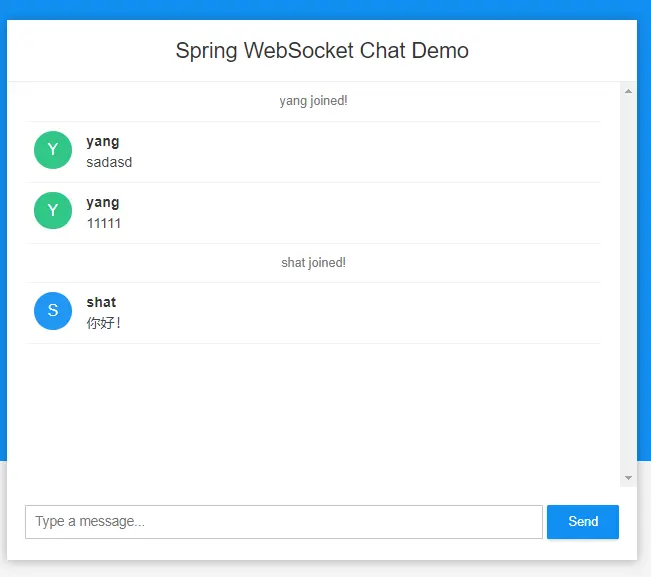Click the Spring WebSocket Chat Demo title
The width and height of the screenshot is (651, 577).
[322, 51]
